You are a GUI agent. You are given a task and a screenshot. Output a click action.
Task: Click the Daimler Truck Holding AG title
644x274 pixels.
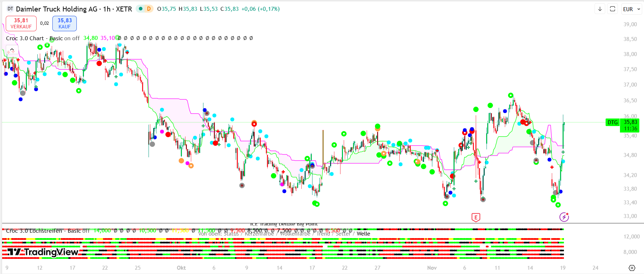[x=57, y=9]
